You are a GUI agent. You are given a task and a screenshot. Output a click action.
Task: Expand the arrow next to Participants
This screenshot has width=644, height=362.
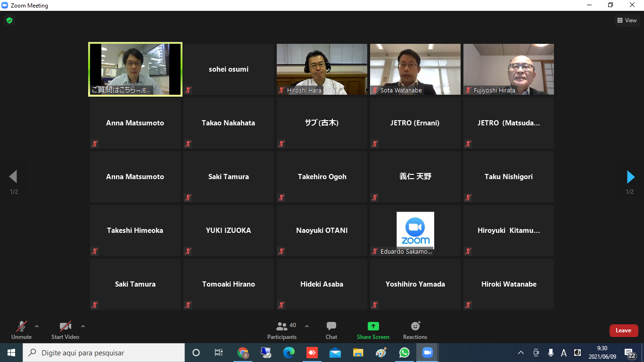307,326
